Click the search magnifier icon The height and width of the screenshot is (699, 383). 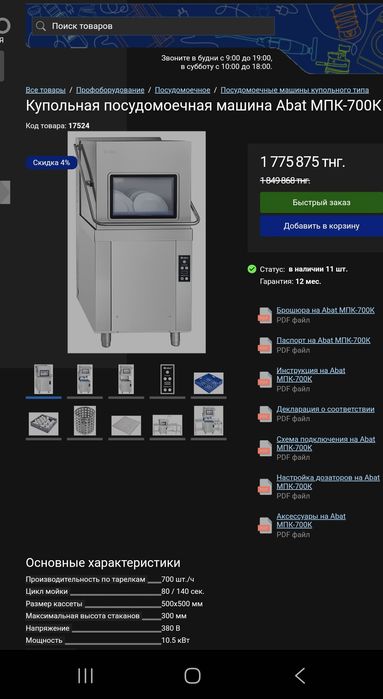pos(41,26)
